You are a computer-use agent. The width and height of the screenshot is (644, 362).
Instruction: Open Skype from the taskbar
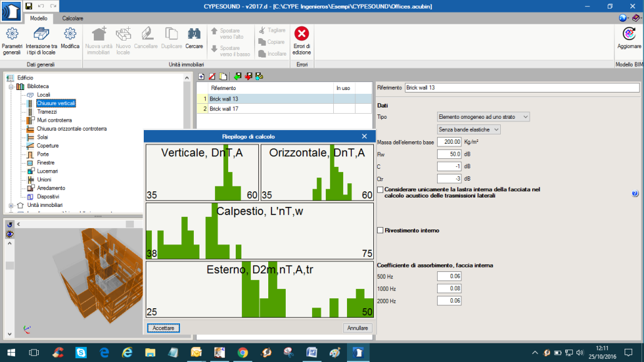pyautogui.click(x=81, y=353)
